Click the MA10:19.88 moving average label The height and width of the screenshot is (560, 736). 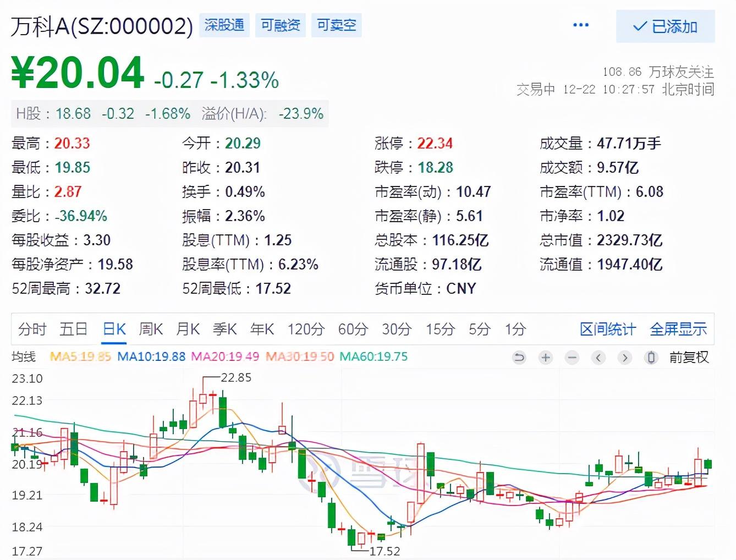tap(151, 356)
